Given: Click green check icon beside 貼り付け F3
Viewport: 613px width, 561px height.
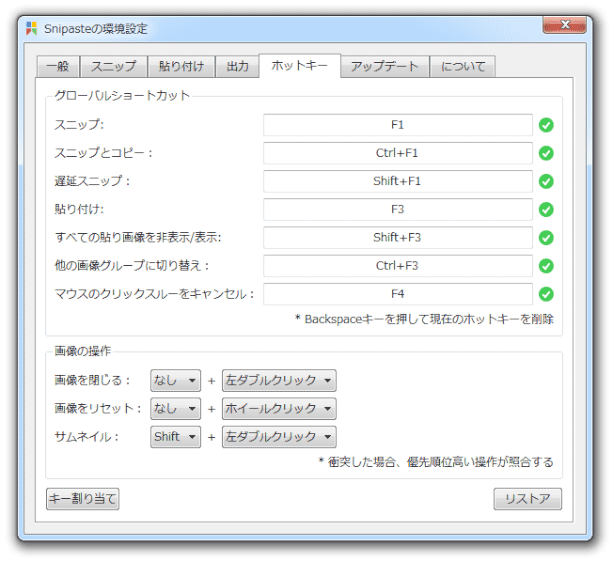Looking at the screenshot, I should (x=546, y=210).
